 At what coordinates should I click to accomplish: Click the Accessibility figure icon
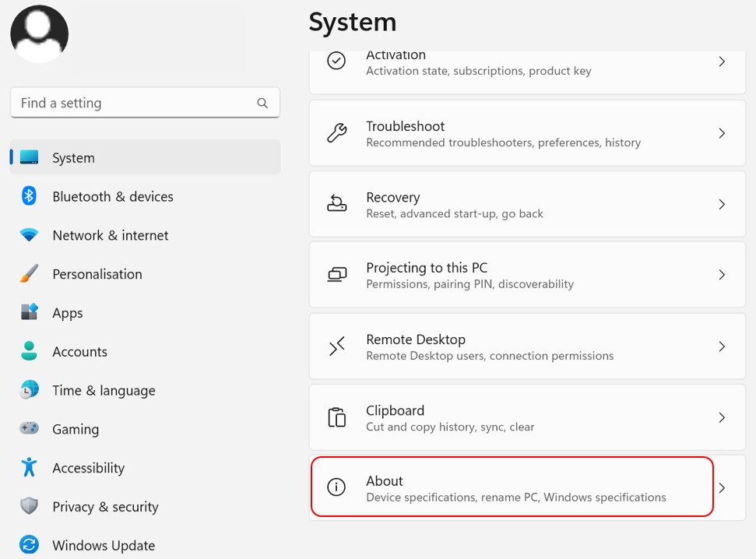pos(29,467)
